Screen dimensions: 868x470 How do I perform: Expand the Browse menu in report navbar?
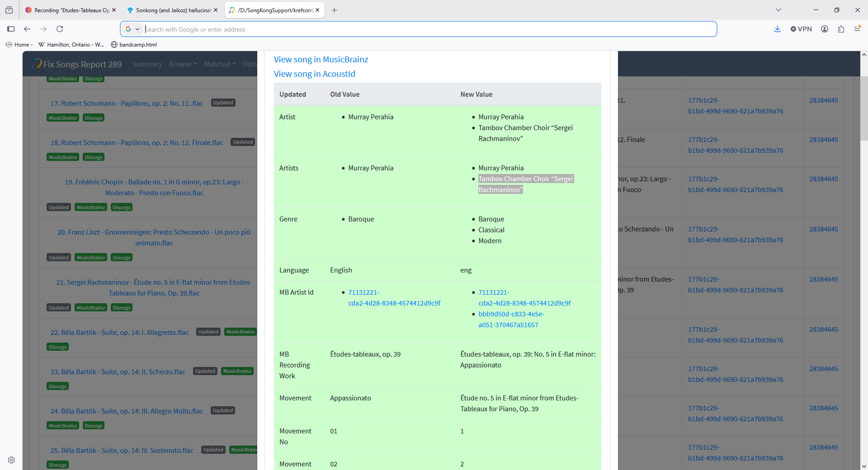(183, 64)
